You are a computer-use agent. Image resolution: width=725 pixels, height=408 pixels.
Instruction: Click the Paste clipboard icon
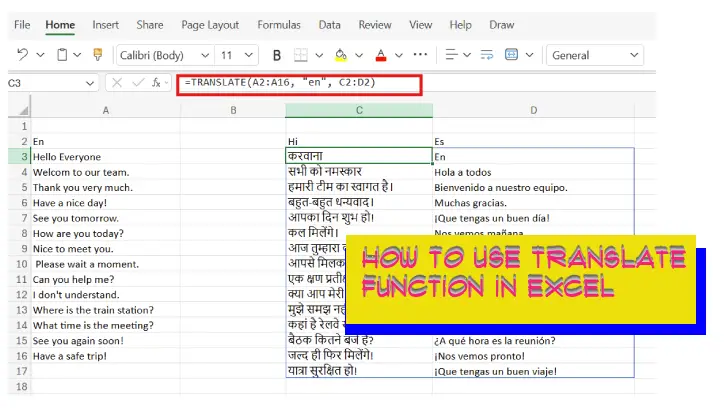pyautogui.click(x=62, y=55)
